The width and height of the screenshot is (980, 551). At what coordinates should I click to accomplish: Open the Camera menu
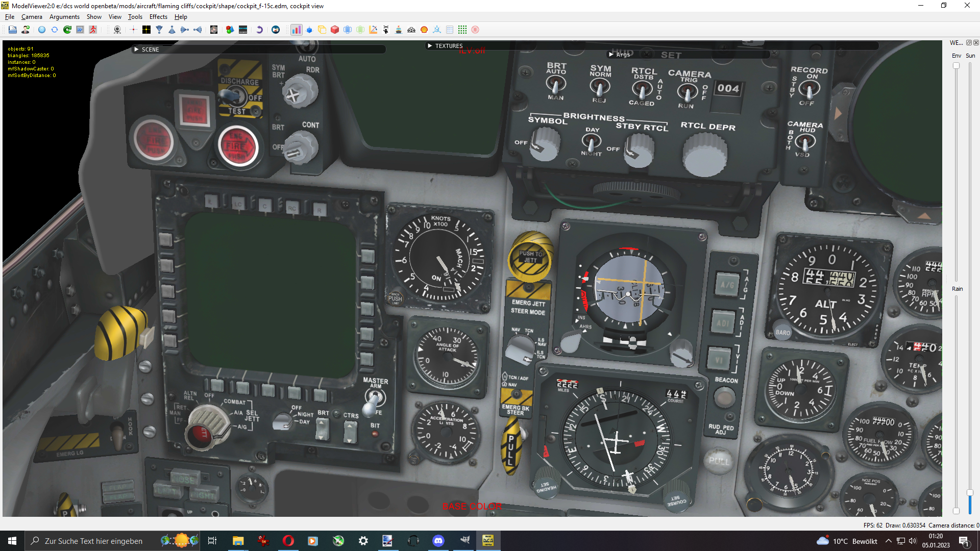(32, 17)
